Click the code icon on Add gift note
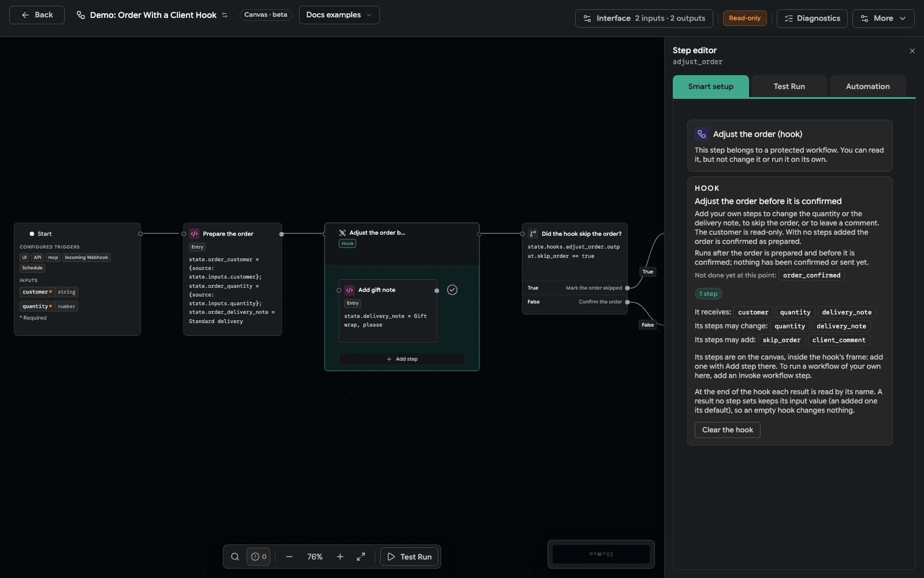This screenshot has width=924, height=578. pyautogui.click(x=349, y=290)
